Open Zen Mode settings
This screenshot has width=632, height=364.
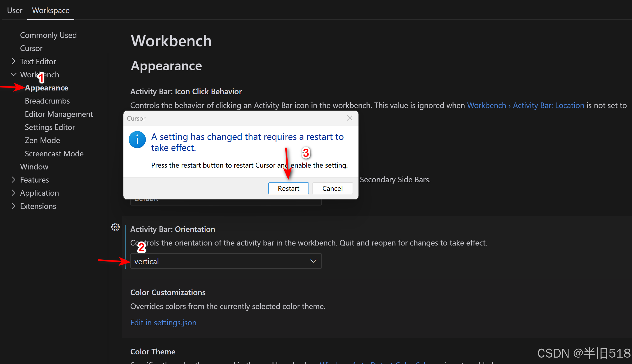pyautogui.click(x=42, y=140)
